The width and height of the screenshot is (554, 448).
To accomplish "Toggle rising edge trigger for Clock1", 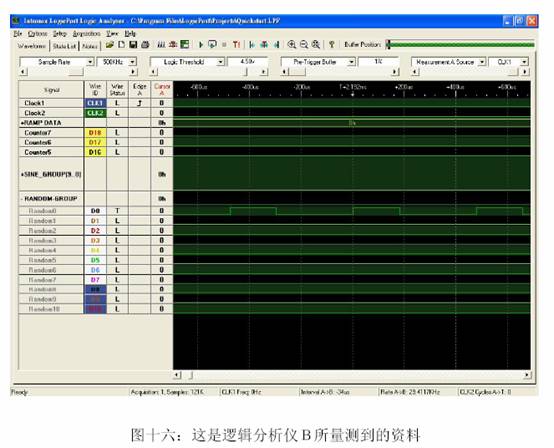I will coord(140,103).
